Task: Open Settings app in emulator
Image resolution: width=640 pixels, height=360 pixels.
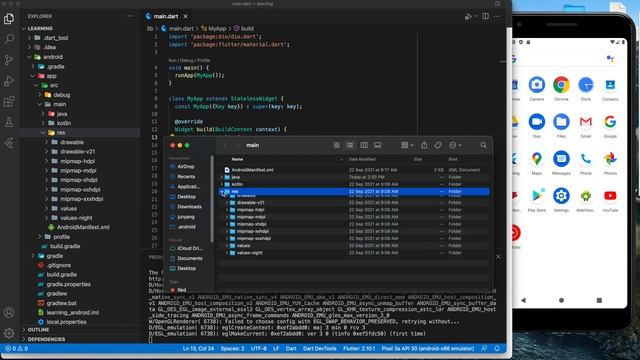Action: [x=561, y=196]
